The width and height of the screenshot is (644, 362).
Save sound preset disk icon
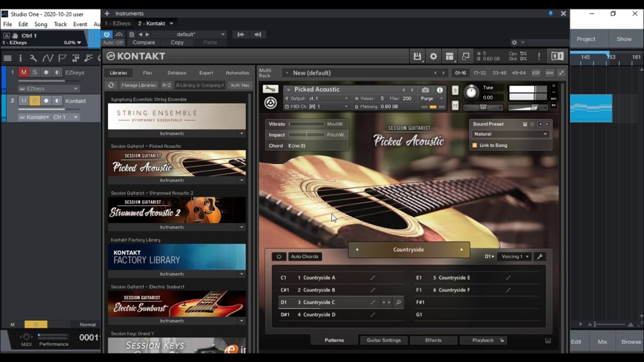tap(525, 124)
